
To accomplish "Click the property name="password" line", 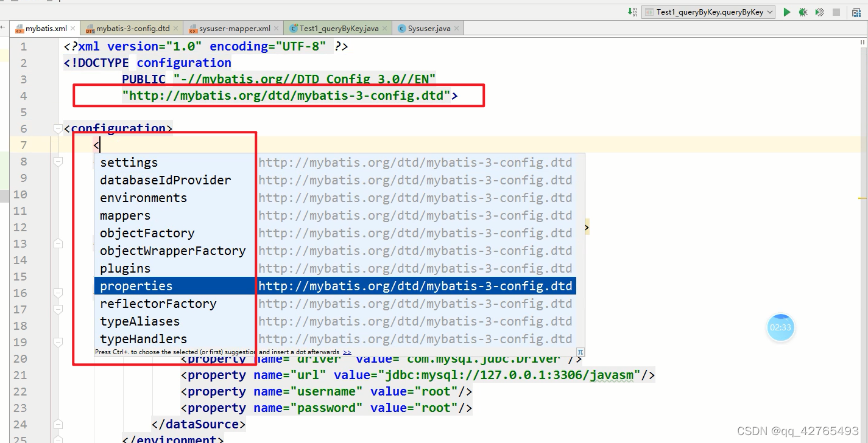I will pos(326,408).
